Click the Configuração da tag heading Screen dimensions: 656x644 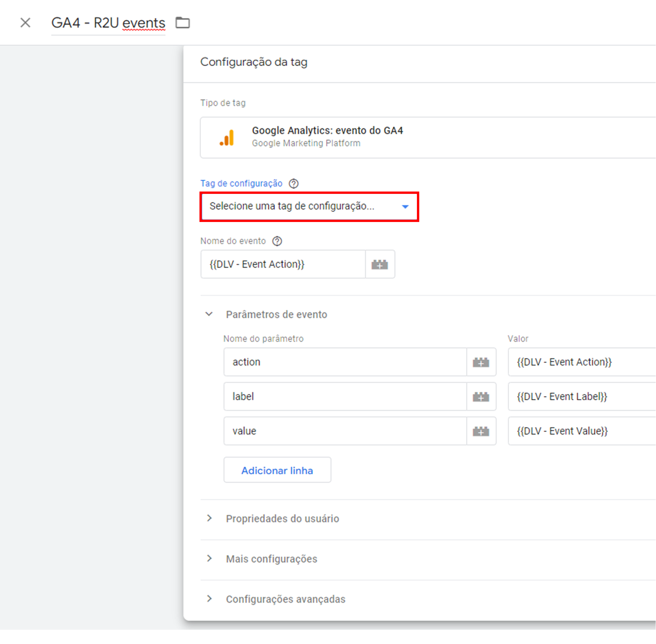coord(254,62)
